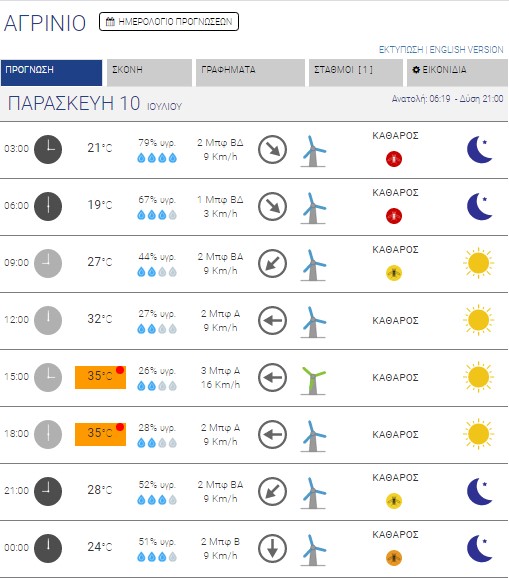The height and width of the screenshot is (578, 509).
Task: Select the ΣΤΑΘΜΟΙ [1] tab
Action: pyautogui.click(x=356, y=73)
